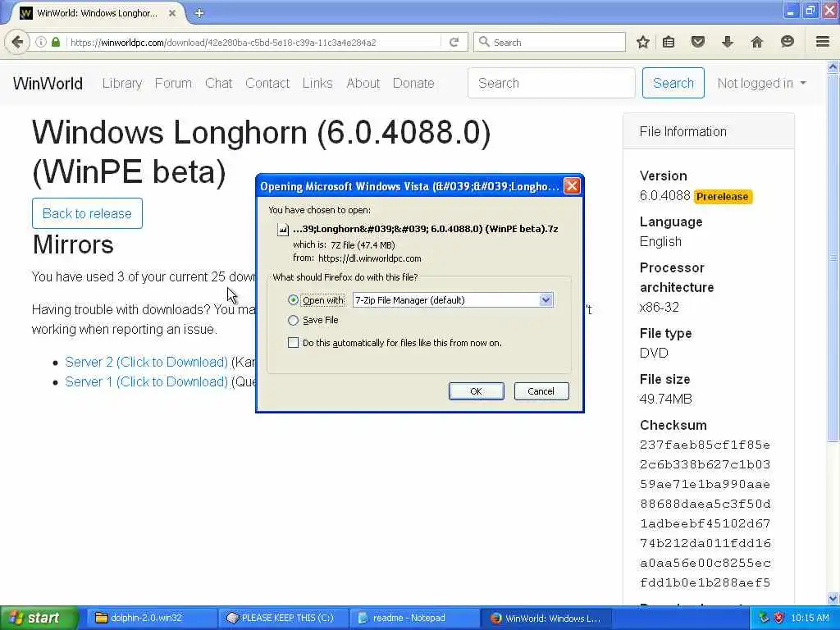Open the chat smiley toolbar icon
Viewport: 840px width, 630px height.
(x=787, y=42)
